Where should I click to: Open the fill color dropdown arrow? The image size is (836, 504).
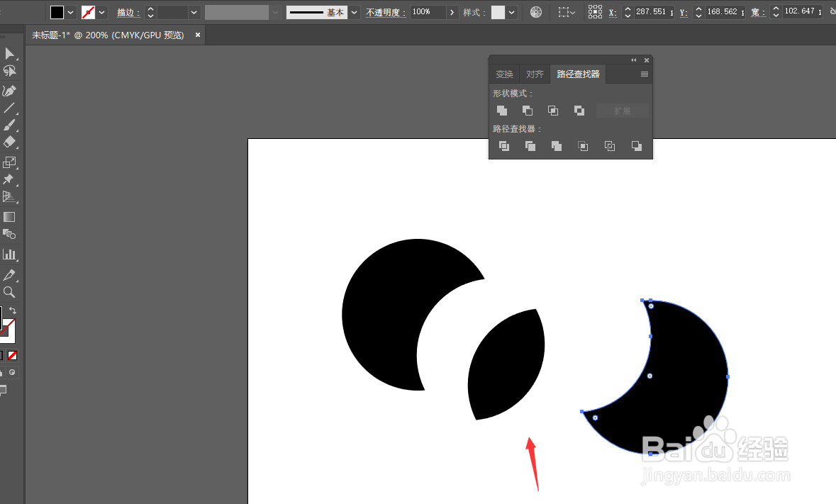click(x=70, y=12)
